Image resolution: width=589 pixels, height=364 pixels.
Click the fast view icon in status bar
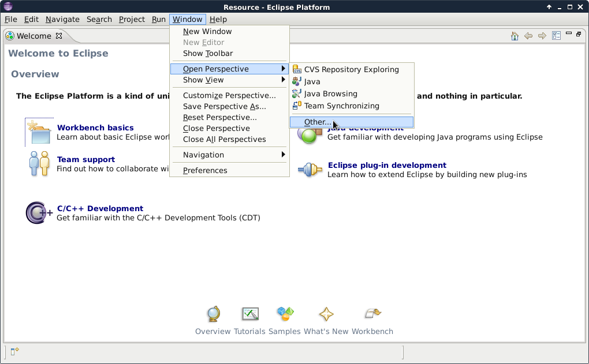tap(14, 351)
